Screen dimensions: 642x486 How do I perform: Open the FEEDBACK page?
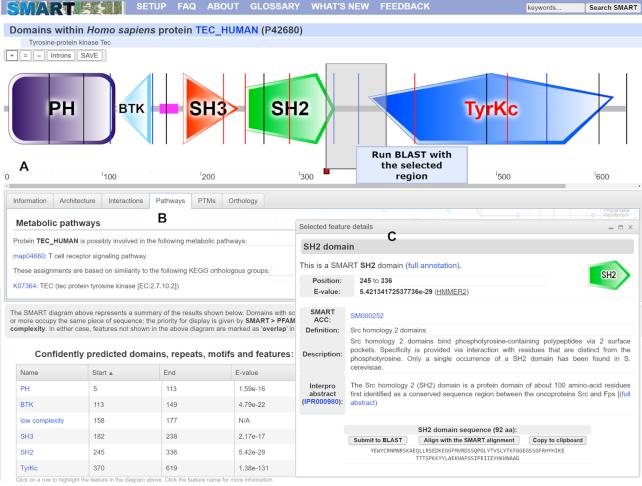pos(405,7)
